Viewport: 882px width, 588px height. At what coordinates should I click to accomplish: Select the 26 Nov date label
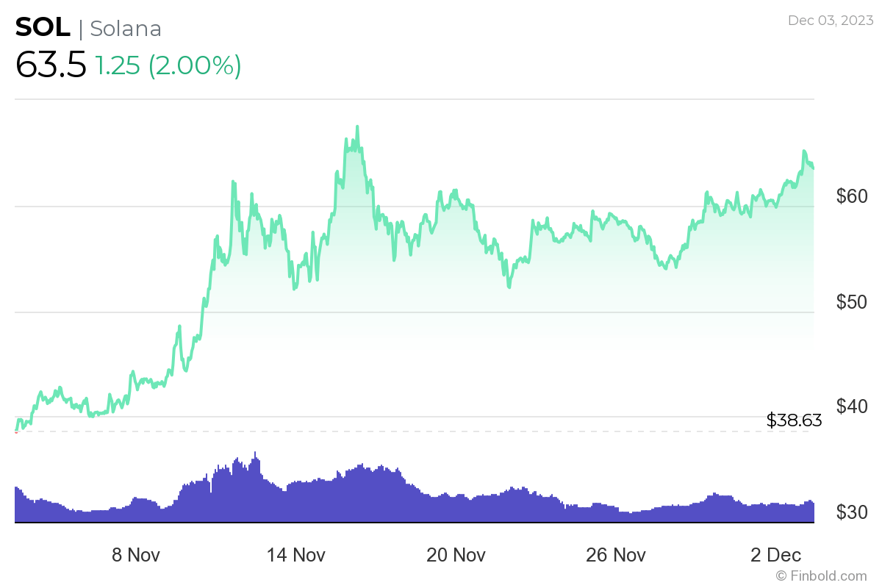coord(617,556)
